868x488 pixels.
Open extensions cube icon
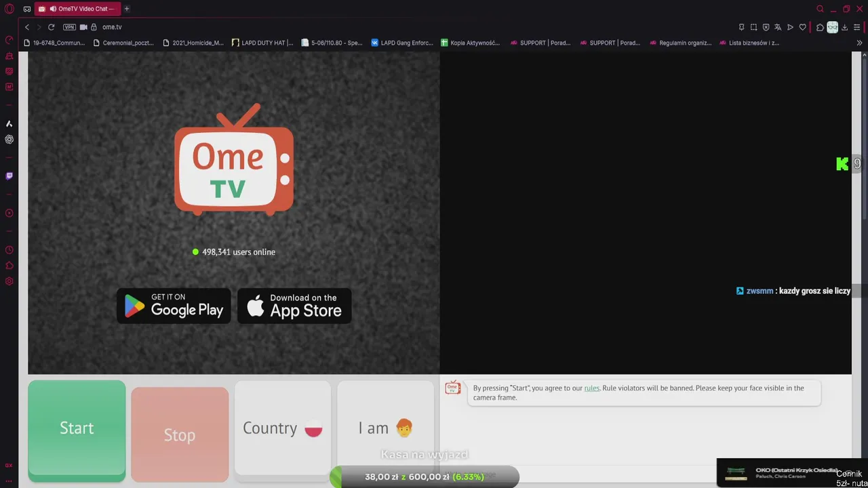click(x=820, y=27)
